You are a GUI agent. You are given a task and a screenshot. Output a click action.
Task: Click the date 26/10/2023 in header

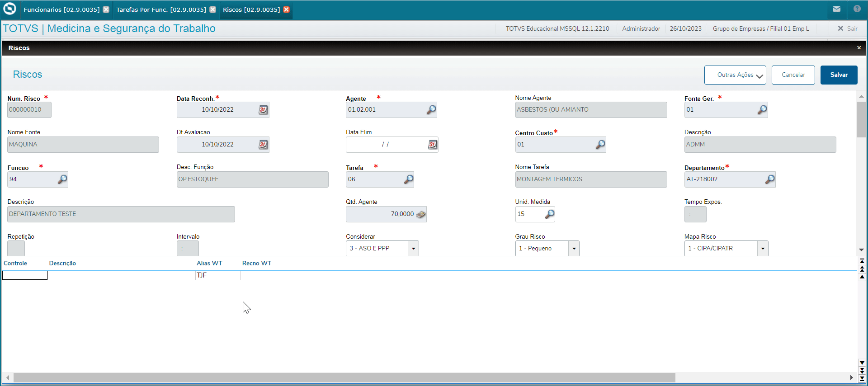pyautogui.click(x=685, y=28)
